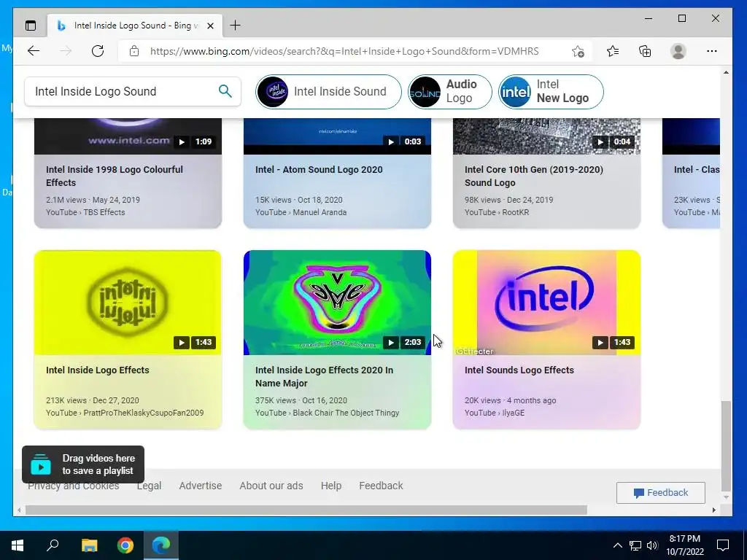Viewport: 747px width, 560px height.
Task: Open Intel Inside 1998 Logo Colourful Effects title
Action: click(x=115, y=176)
